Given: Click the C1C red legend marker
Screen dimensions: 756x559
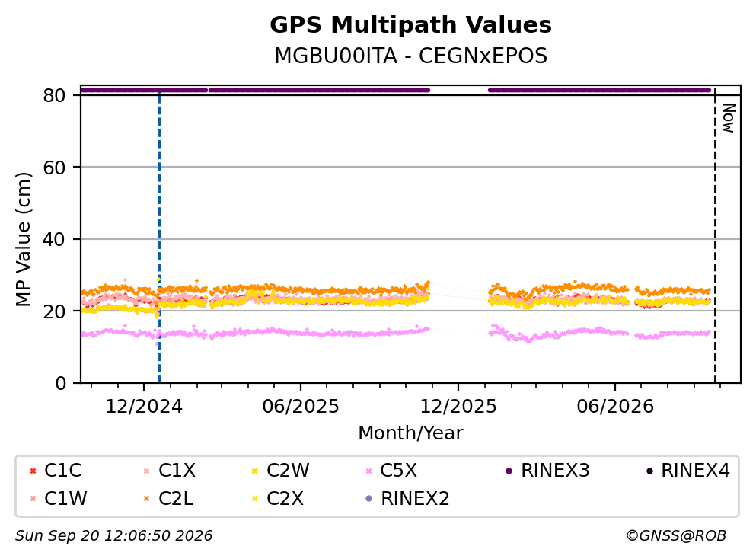Looking at the screenshot, I should click(x=33, y=471).
